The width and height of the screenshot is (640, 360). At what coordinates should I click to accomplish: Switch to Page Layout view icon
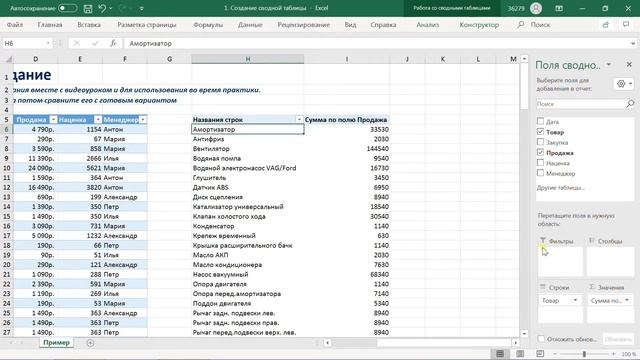click(520, 354)
